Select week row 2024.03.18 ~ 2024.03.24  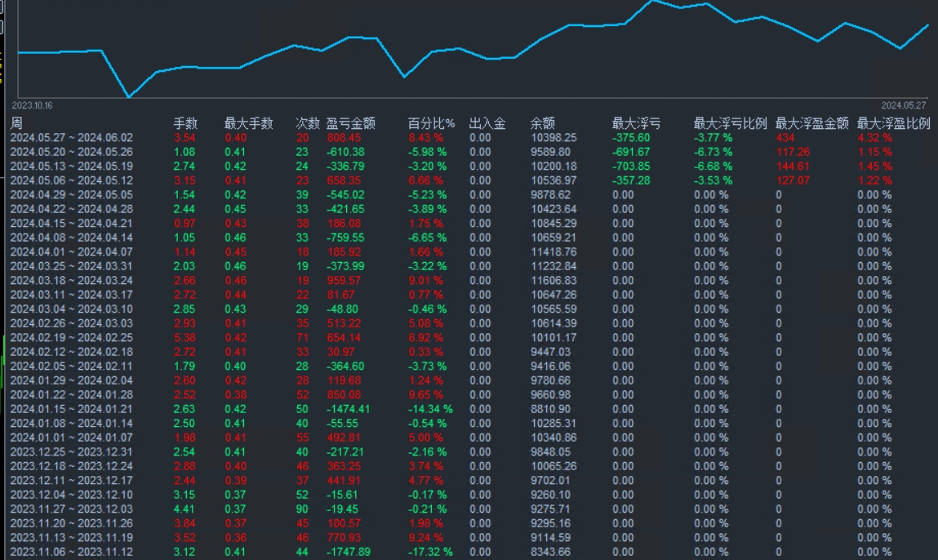pyautogui.click(x=469, y=281)
